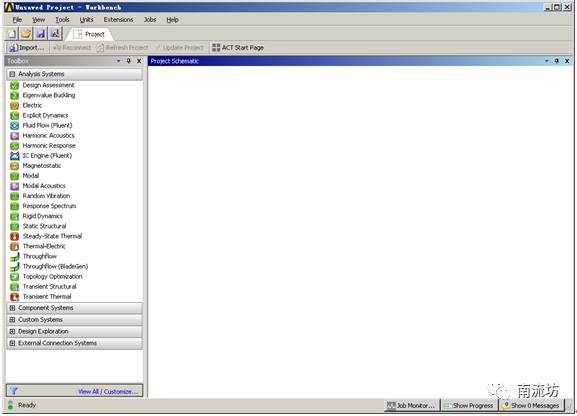Click the Eigenvalue Buckling system icon
577x416 pixels.
pos(14,95)
